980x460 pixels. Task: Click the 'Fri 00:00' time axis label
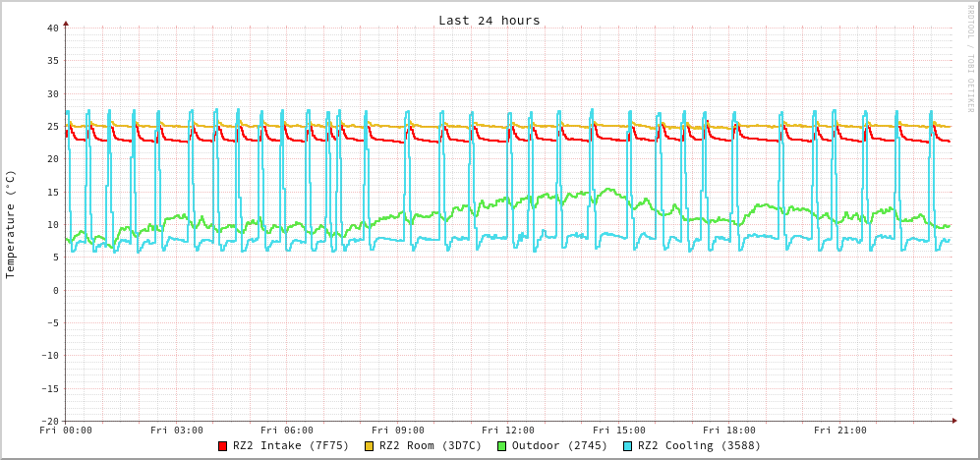(66, 430)
